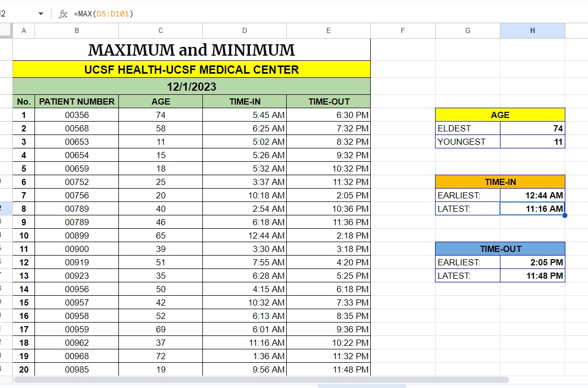Click the PATIENT NUMBER header cell
Image resolution: width=588 pixels, height=388 pixels.
77,102
